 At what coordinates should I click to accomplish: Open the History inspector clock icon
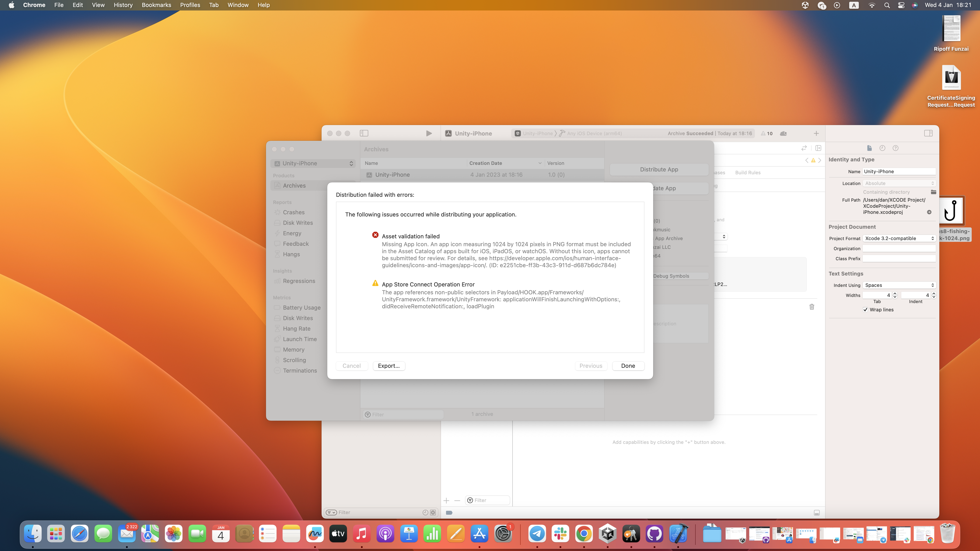(x=882, y=148)
